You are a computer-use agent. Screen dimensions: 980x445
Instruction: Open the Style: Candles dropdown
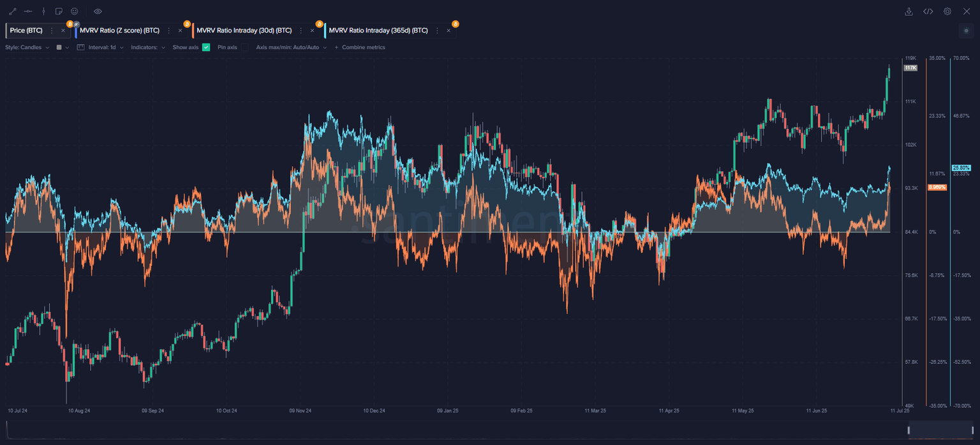(x=27, y=47)
